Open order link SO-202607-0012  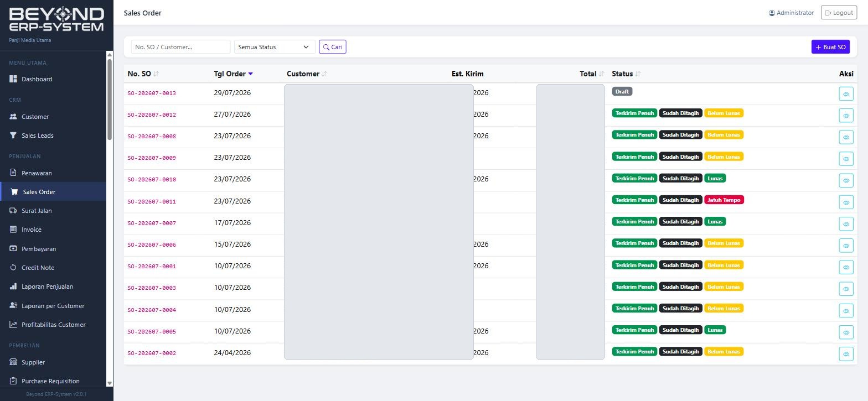click(x=152, y=115)
